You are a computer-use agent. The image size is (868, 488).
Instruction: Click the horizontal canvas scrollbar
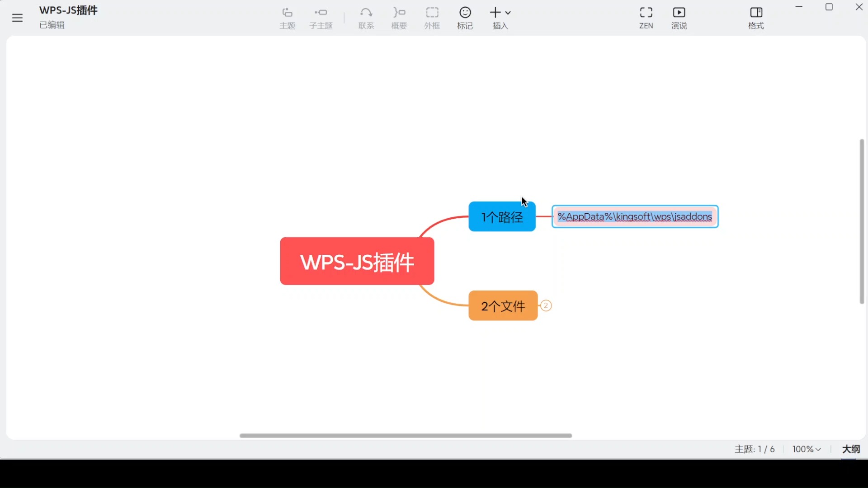pos(406,436)
